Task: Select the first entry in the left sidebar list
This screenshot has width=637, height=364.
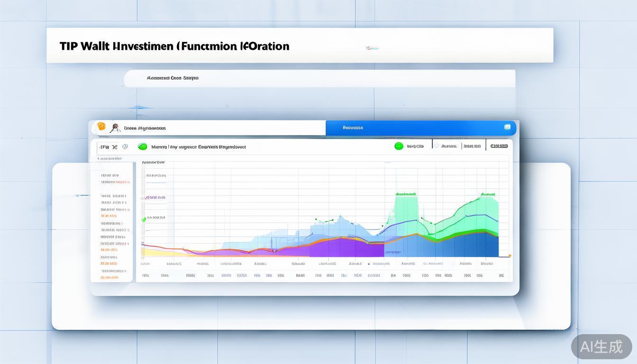Action: point(109,175)
